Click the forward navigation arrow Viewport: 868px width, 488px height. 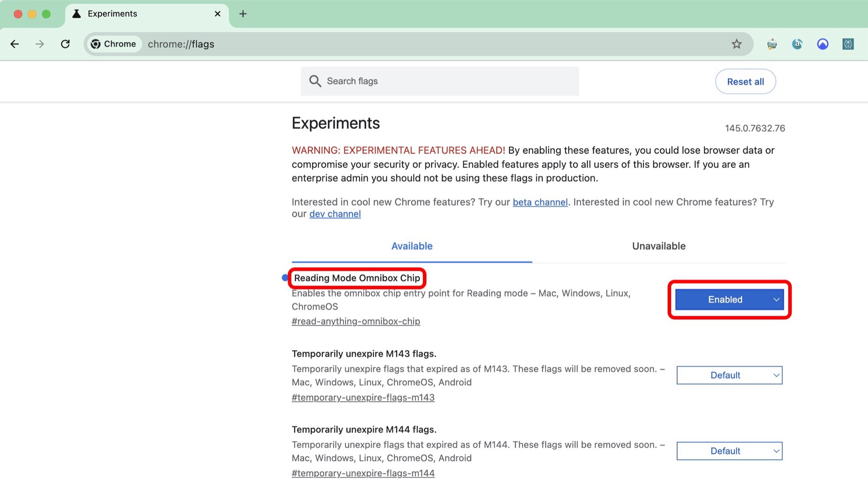click(40, 44)
